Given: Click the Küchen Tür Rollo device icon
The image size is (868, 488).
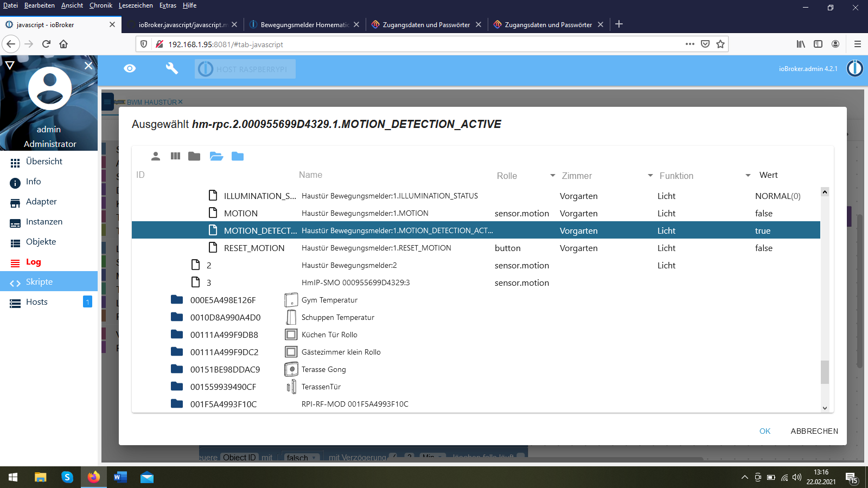Looking at the screenshot, I should coord(291,335).
